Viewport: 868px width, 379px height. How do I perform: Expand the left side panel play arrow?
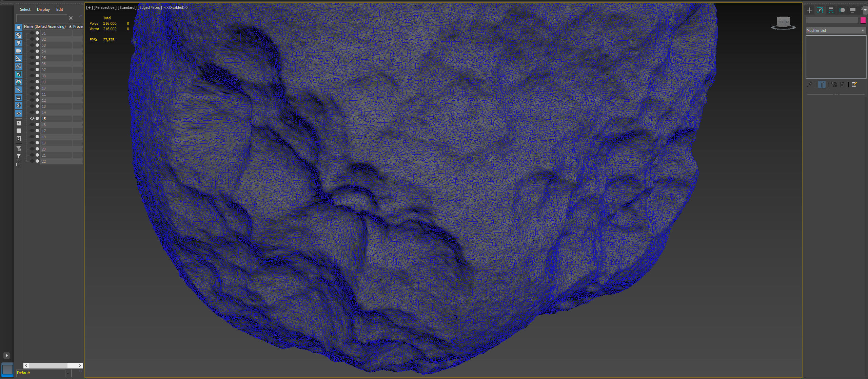coord(7,356)
